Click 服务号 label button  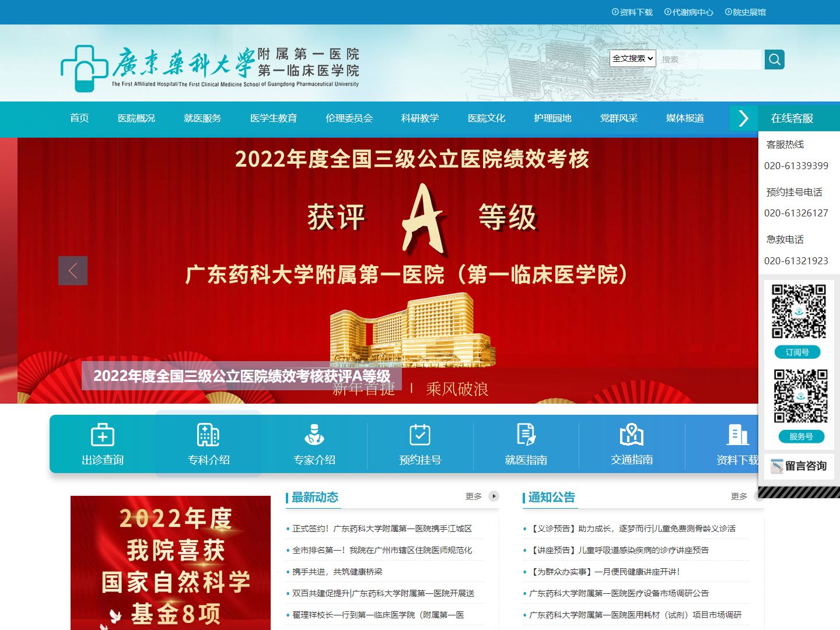(801, 436)
